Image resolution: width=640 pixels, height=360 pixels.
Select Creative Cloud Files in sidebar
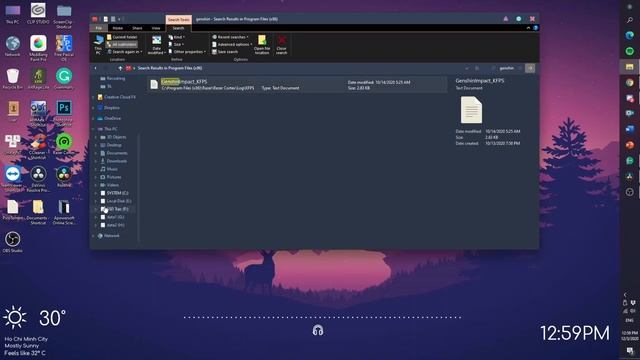117,97
